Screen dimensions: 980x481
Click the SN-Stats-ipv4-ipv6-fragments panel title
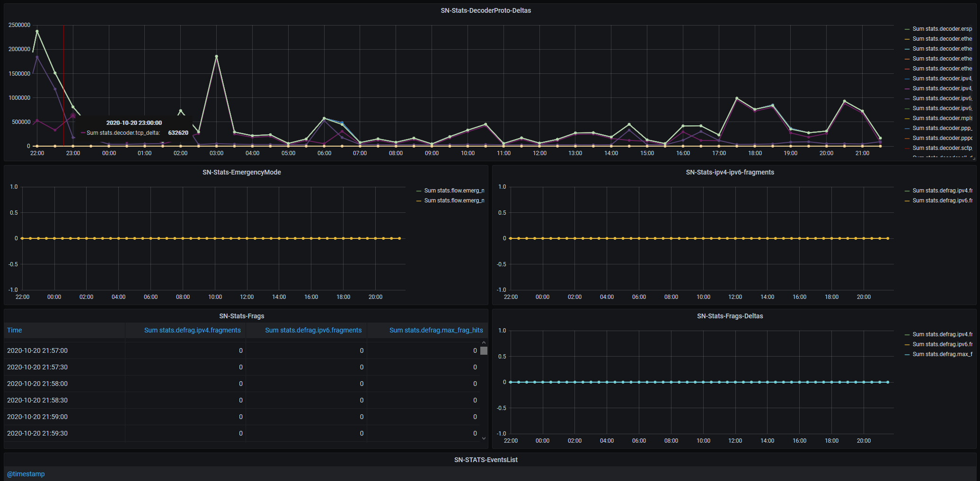coord(730,172)
